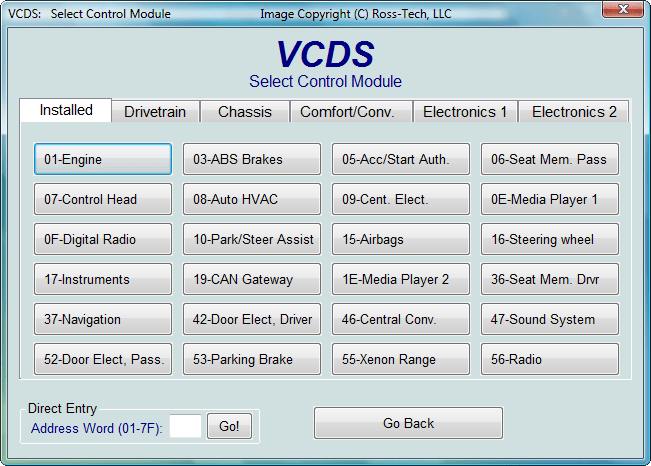Open the 17-Instruments module
651x466 pixels.
103,279
